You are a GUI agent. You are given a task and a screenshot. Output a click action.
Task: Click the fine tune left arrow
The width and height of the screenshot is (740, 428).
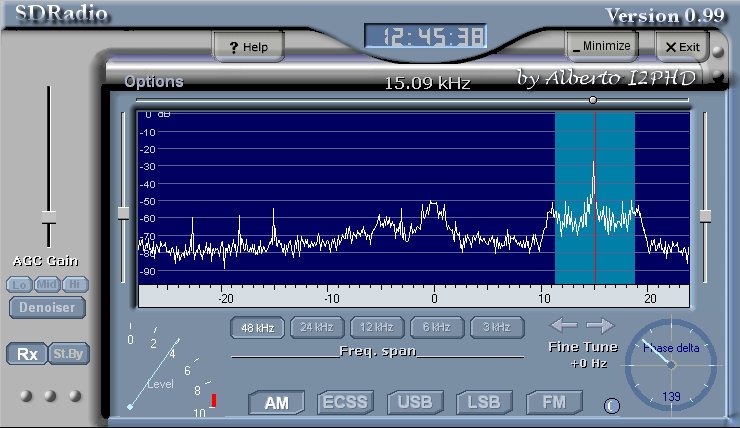(563, 325)
